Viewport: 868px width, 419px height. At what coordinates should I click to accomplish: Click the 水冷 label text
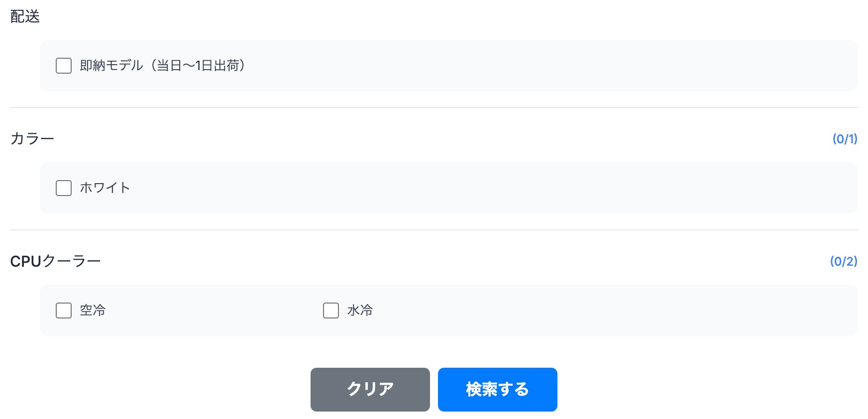point(360,311)
